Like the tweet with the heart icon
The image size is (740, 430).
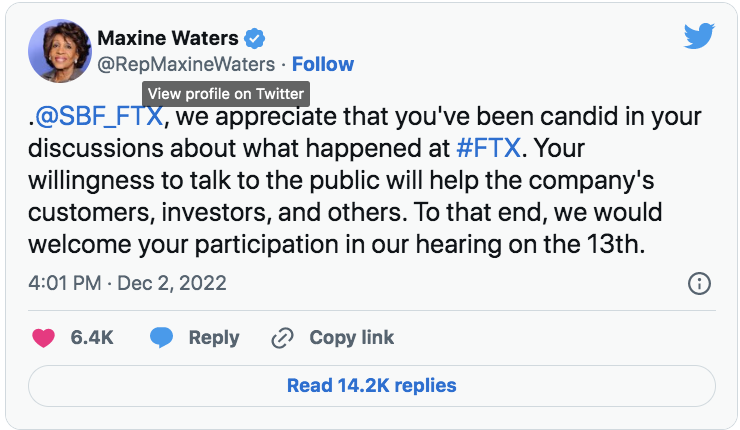point(43,338)
